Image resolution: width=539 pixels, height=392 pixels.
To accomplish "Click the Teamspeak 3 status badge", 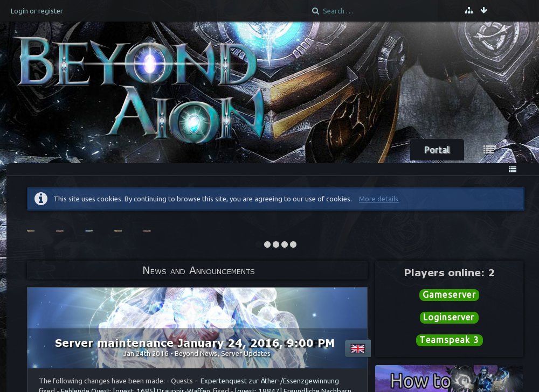I will (449, 340).
